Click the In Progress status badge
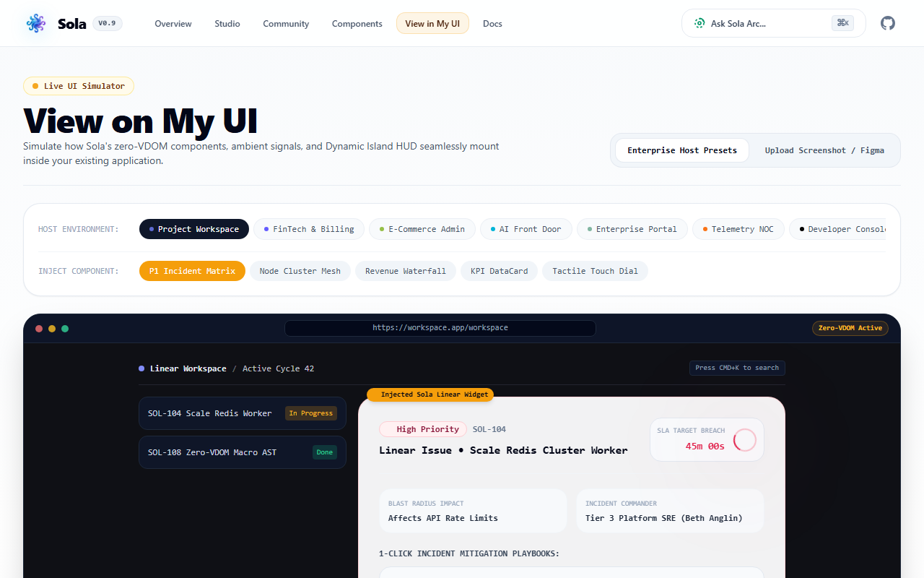The height and width of the screenshot is (578, 924). click(311, 413)
